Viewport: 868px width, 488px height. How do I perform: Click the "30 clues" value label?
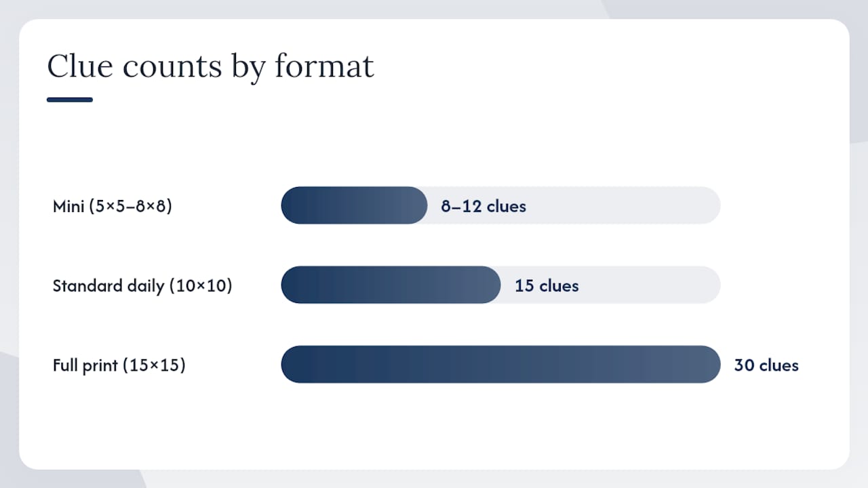click(x=766, y=365)
